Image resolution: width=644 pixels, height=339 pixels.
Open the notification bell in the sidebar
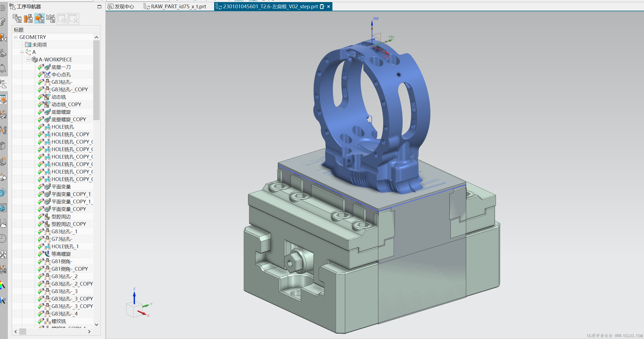3,68
